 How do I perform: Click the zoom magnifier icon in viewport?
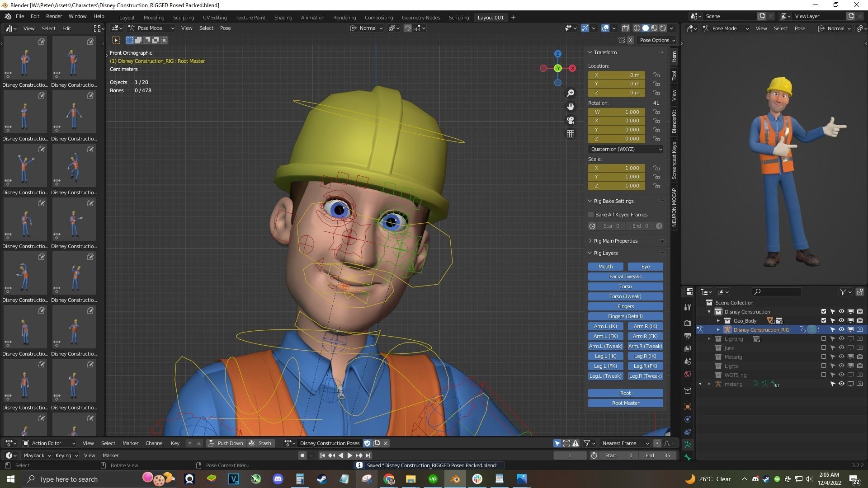click(x=571, y=93)
